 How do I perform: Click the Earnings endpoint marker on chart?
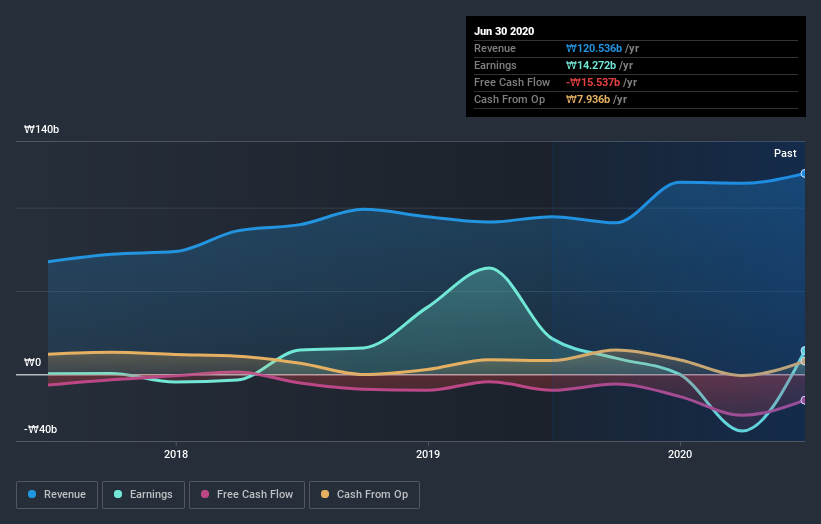804,351
